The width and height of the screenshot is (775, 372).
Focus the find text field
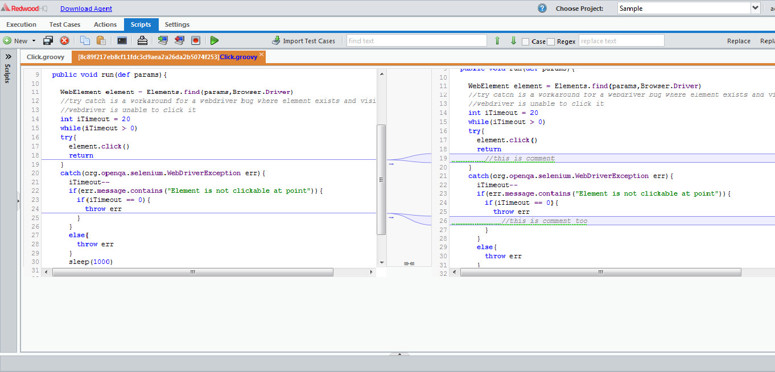tap(416, 41)
